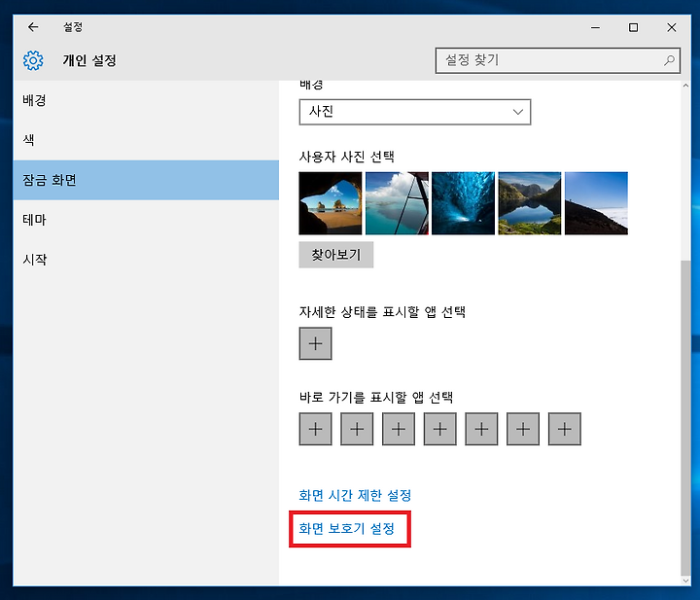Image resolution: width=700 pixels, height=600 pixels.
Task: Minimize the 설정 window
Action: 595,27
